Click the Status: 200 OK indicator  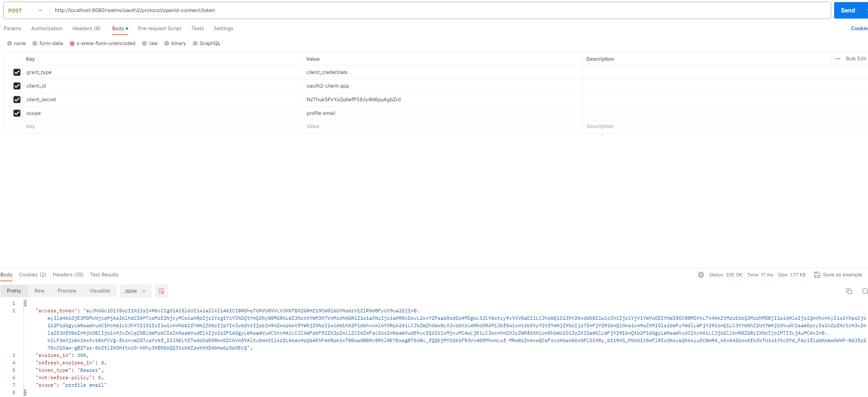pos(725,275)
